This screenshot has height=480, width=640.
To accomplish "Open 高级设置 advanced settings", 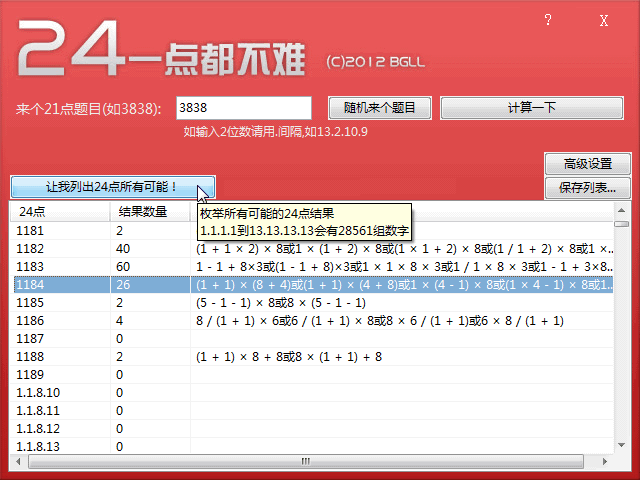I will pos(587,164).
